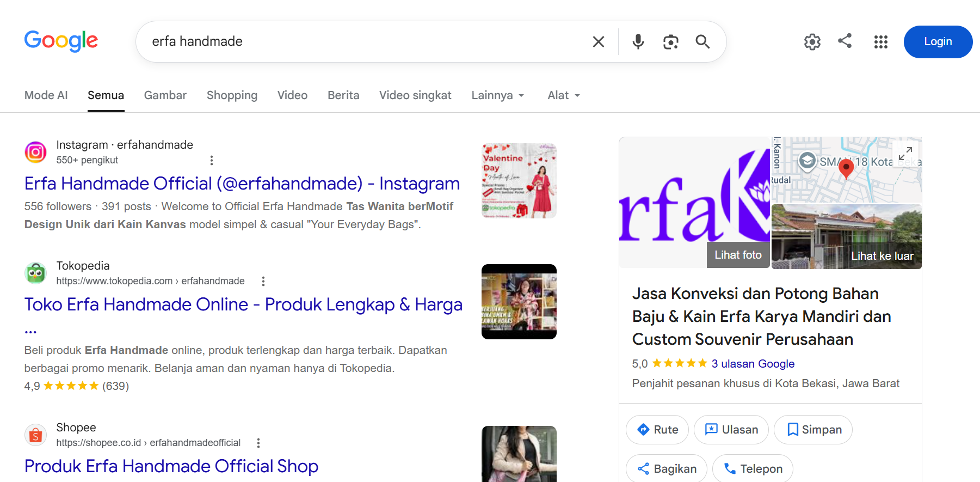The width and height of the screenshot is (980, 482).
Task: Click Penjahit pesanan khusus di Kota Bekasi text
Action: point(766,383)
